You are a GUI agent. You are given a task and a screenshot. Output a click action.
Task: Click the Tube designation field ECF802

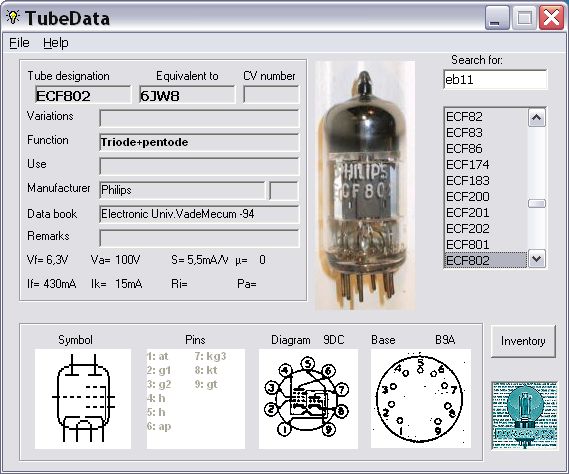(x=83, y=95)
